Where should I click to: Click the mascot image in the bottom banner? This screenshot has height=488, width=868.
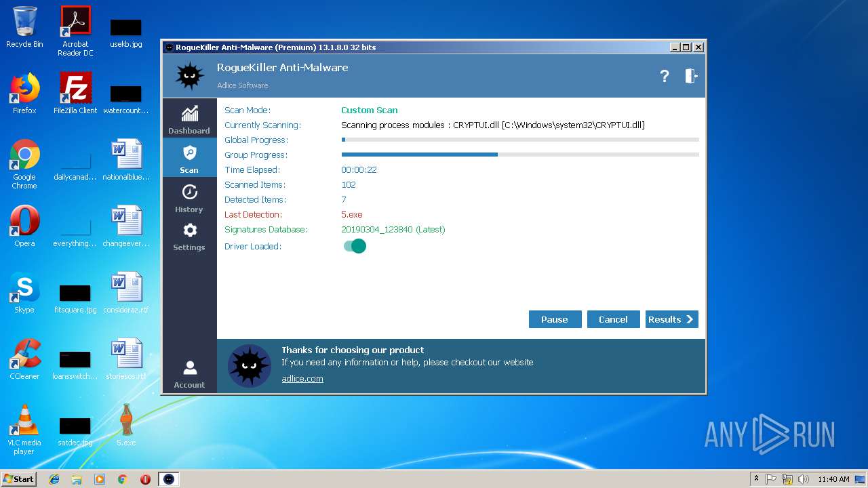click(249, 366)
